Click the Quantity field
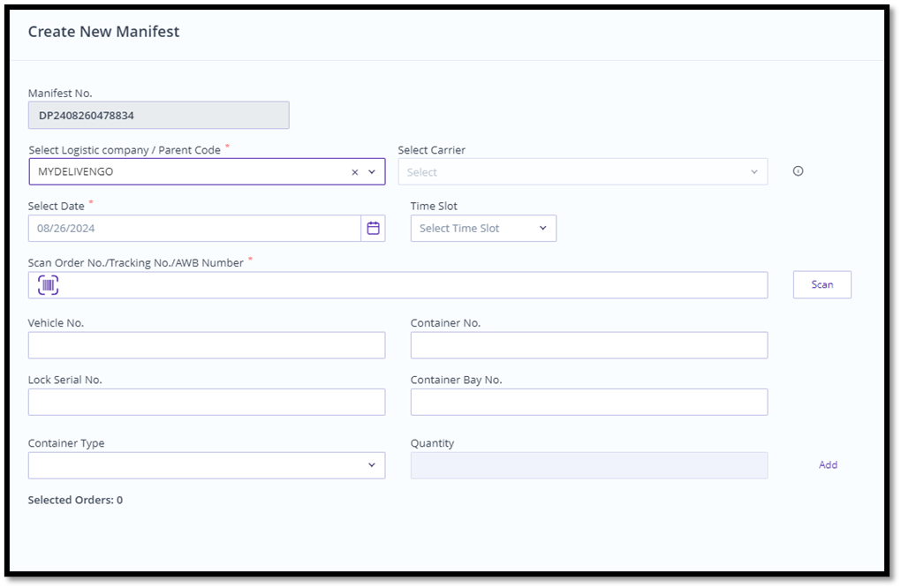The image size is (901, 588). (x=588, y=465)
